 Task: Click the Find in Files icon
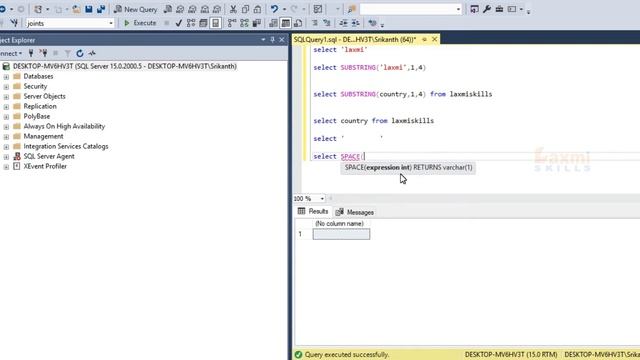click(351, 9)
